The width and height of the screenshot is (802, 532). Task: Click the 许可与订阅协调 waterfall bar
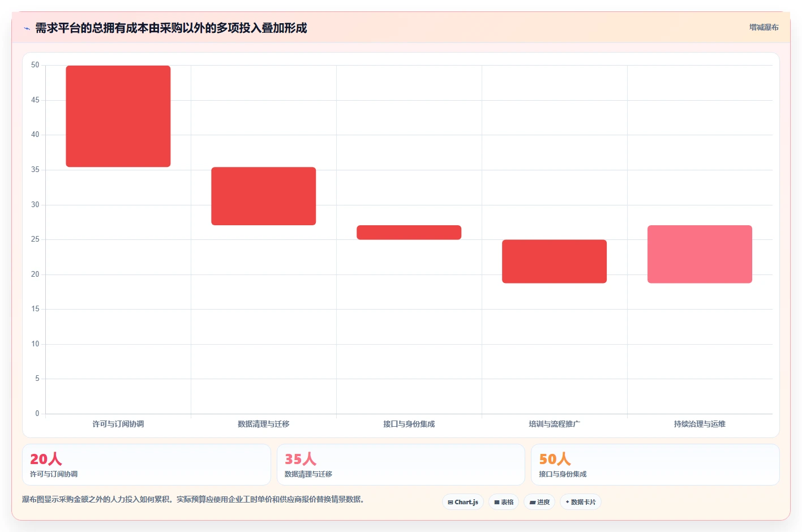(x=118, y=116)
